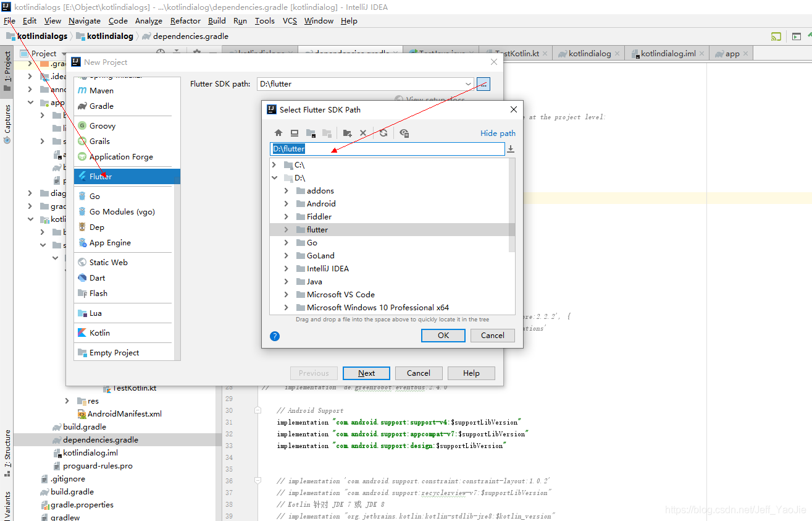Expand the Android folder
Image resolution: width=812 pixels, height=521 pixels.
pyautogui.click(x=286, y=204)
